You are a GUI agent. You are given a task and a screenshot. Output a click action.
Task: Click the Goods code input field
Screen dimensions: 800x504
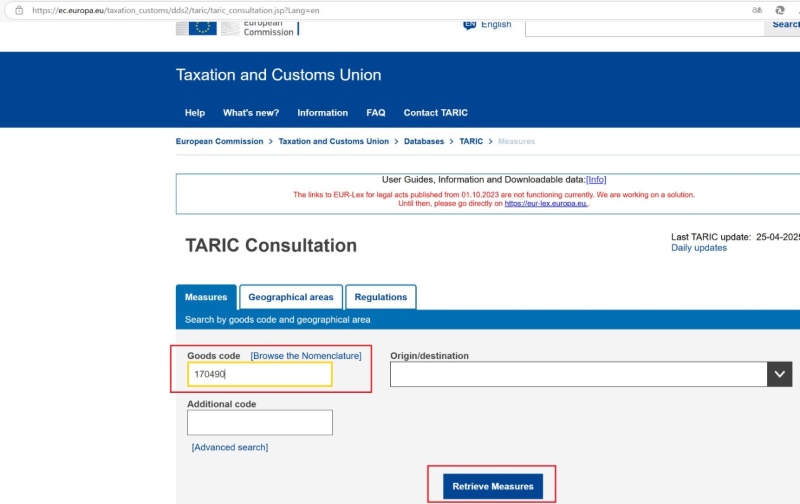click(x=260, y=374)
